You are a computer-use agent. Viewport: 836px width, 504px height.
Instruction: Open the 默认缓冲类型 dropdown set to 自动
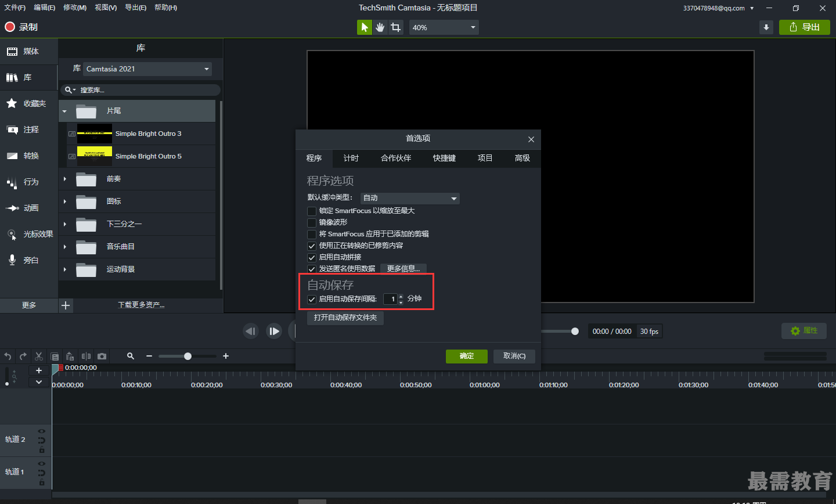(410, 198)
